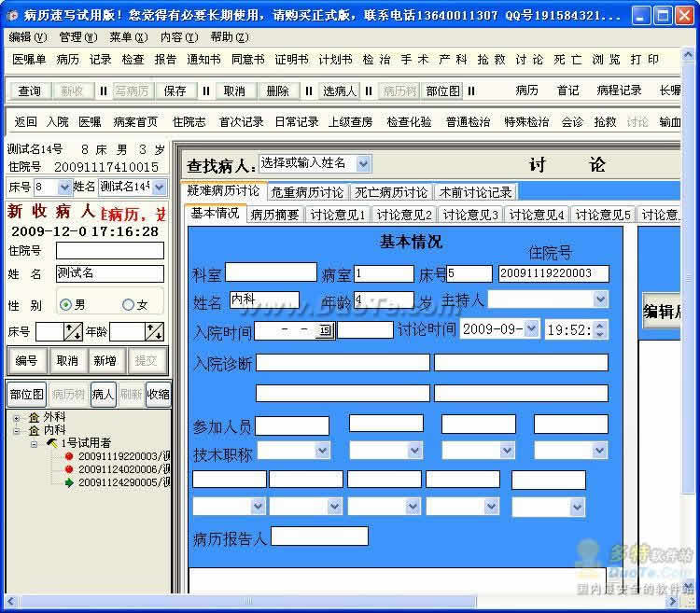Screen dimensions: 700x613
Task: Click the calendar icon beside 入院时间
Action: point(324,330)
